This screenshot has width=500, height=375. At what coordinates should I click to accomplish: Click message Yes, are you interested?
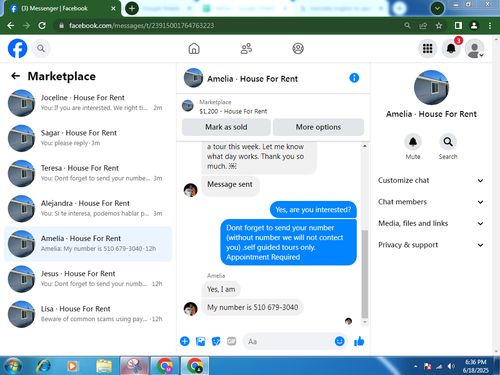313,210
